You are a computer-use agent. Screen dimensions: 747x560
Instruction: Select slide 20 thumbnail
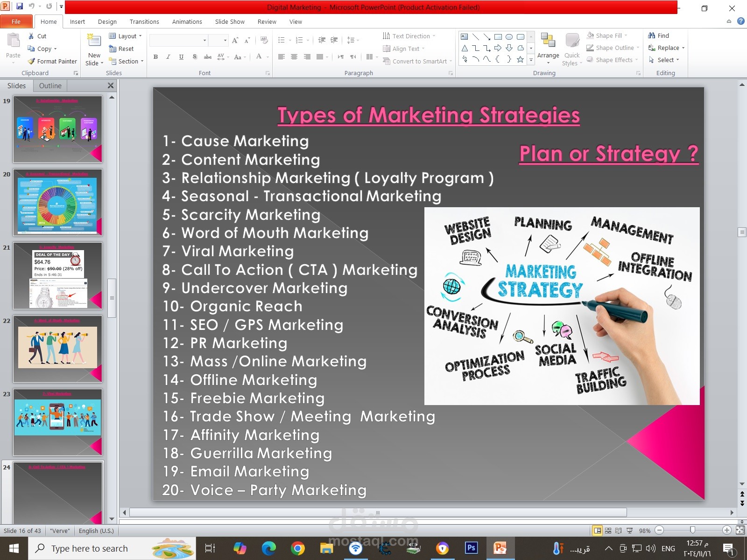point(57,203)
